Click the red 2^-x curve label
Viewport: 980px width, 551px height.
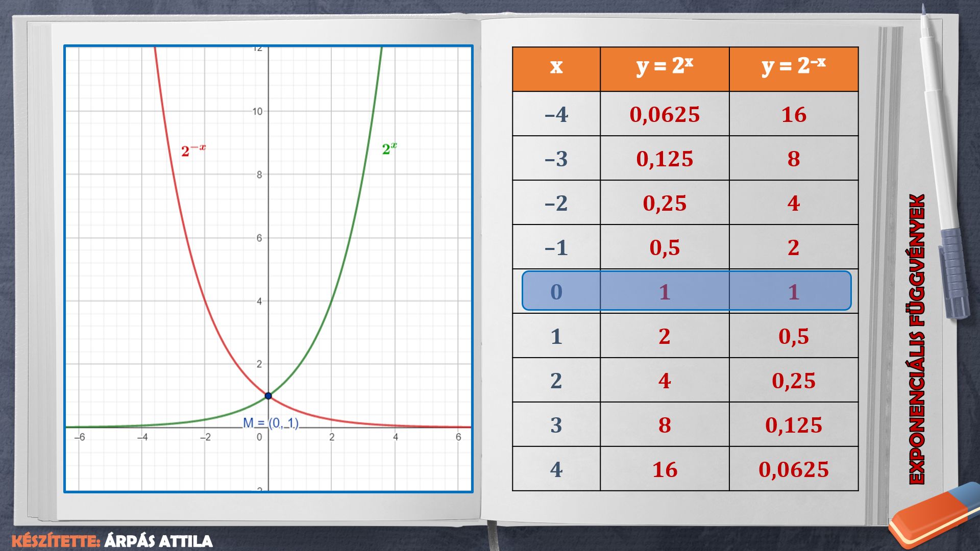coord(193,151)
